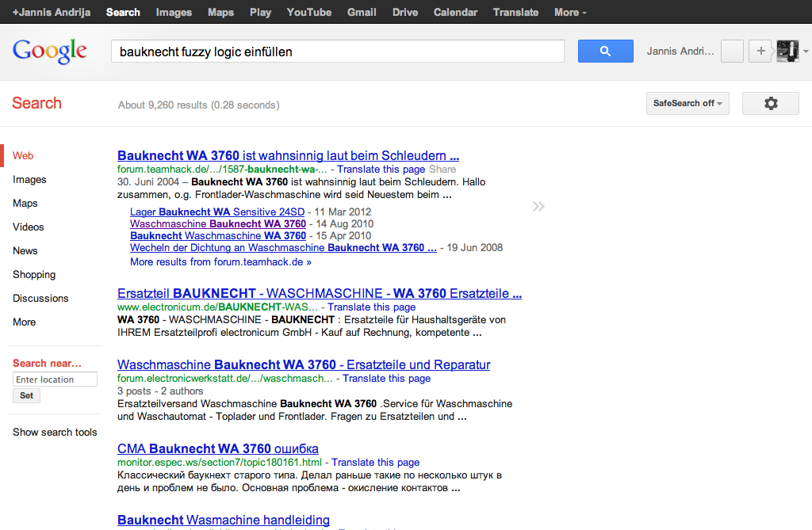Click Translate this page for electronicum result

tap(371, 307)
